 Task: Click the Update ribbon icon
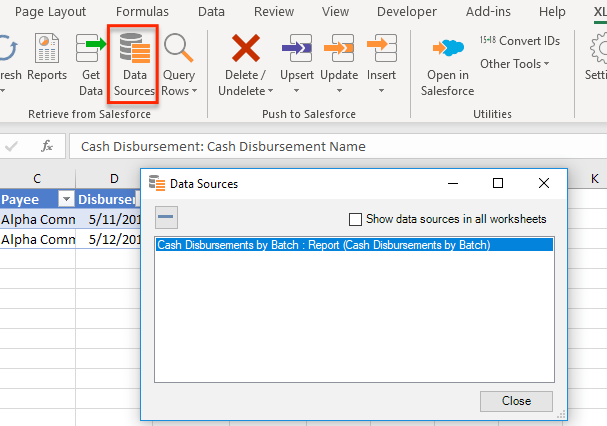(x=339, y=48)
